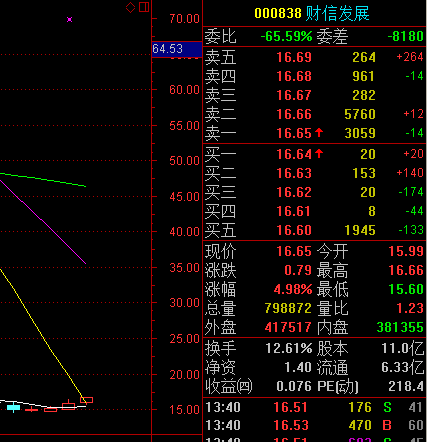This screenshot has height=442, width=427.
Task: Click the 今开 value 15.99
Action: [x=406, y=251]
